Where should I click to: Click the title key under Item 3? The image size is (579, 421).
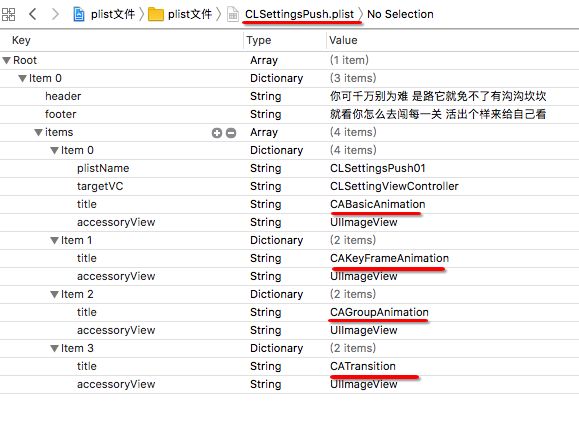(86, 366)
